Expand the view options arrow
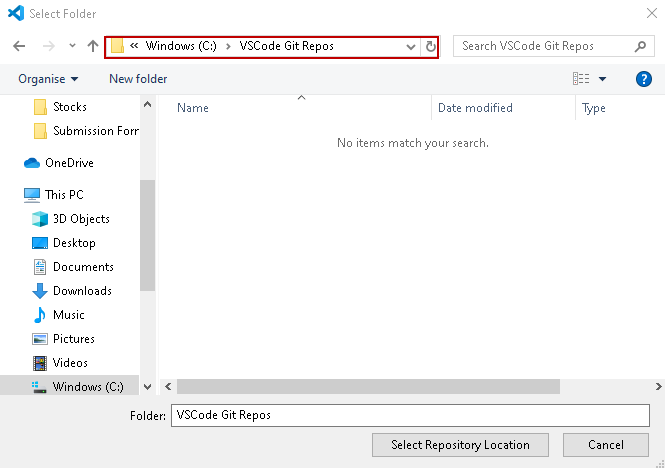 (602, 79)
